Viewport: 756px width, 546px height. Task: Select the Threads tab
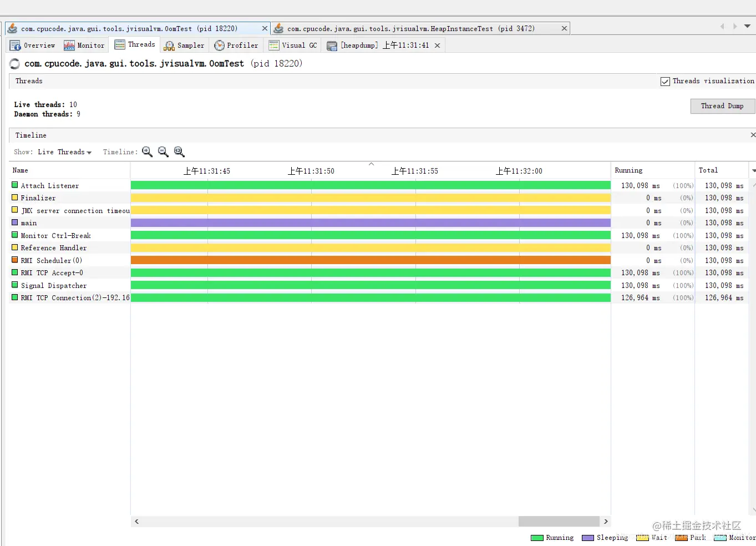pos(135,44)
